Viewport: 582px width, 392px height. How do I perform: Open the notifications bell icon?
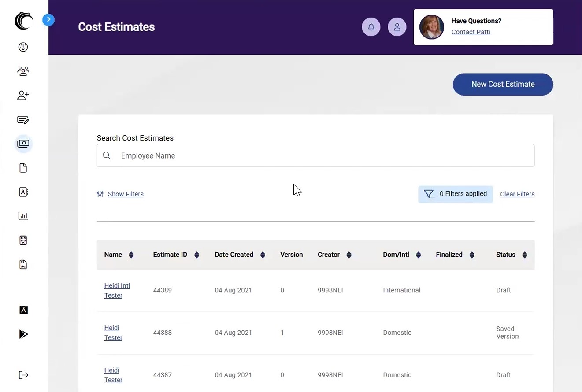371,27
